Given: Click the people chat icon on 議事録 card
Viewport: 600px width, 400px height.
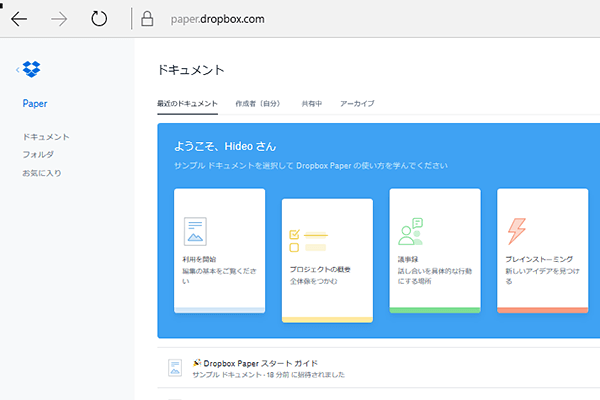Looking at the screenshot, I should pyautogui.click(x=411, y=232).
